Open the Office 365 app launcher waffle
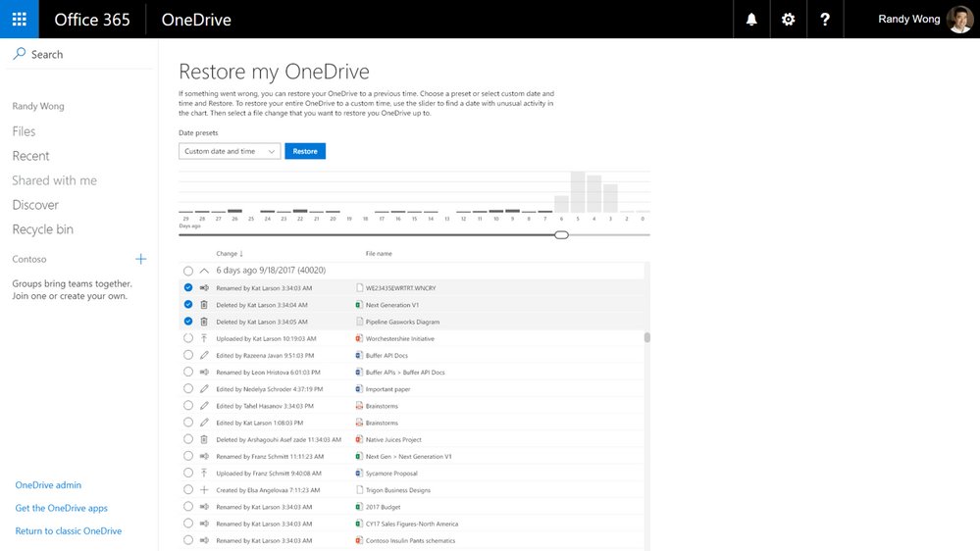Viewport: 980px width, 551px height. 20,19
